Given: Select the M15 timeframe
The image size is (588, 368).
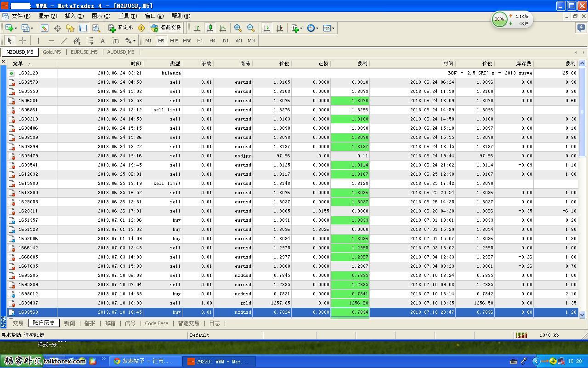Looking at the screenshot, I should (174, 40).
